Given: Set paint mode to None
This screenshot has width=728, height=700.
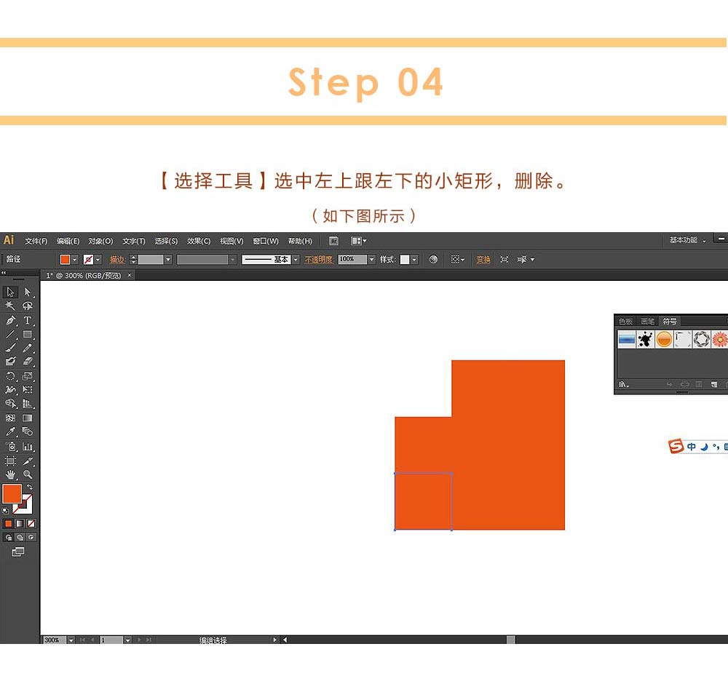Looking at the screenshot, I should [x=31, y=524].
